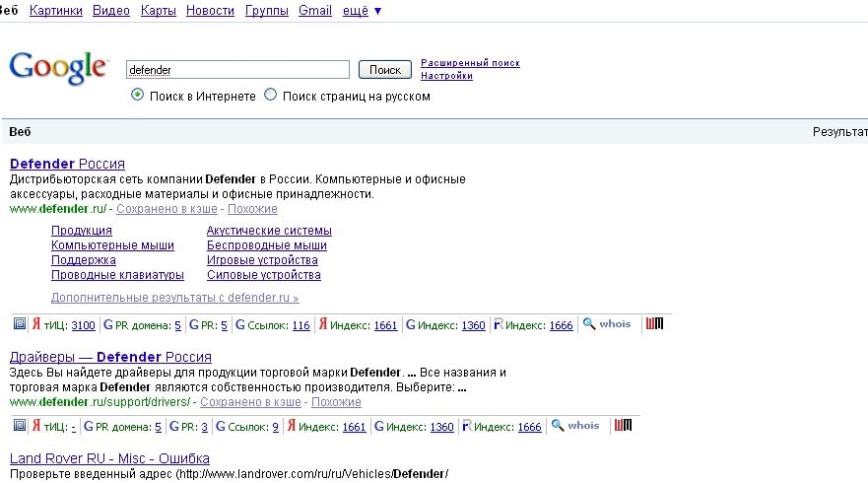Click the barcode icon in first result bar
The image size is (868, 483).
click(x=653, y=324)
